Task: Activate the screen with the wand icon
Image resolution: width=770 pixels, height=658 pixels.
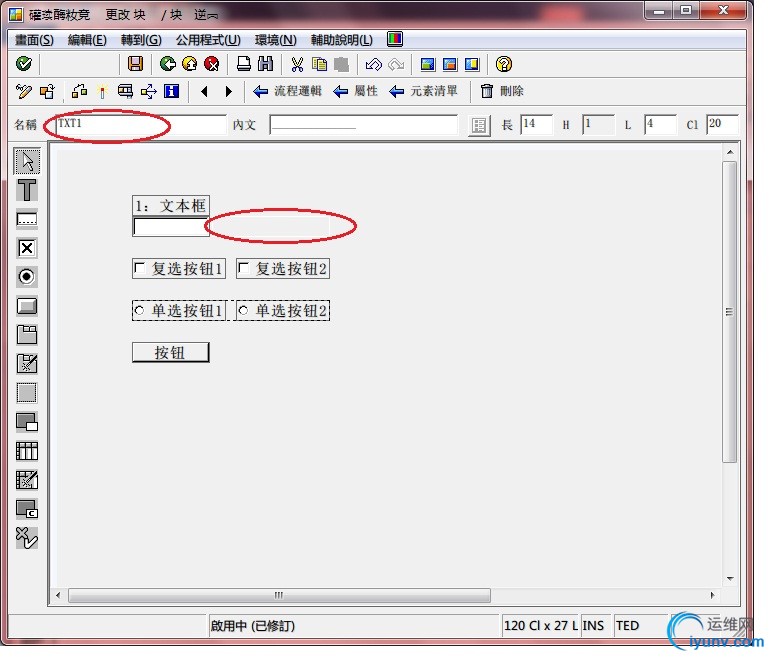Action: pyautogui.click(x=102, y=91)
